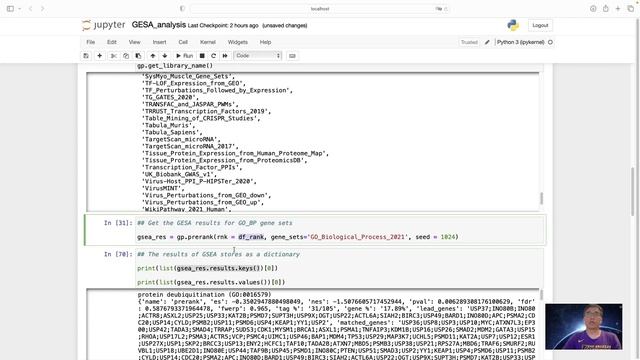Open a new tab with plus icon

(x=618, y=9)
